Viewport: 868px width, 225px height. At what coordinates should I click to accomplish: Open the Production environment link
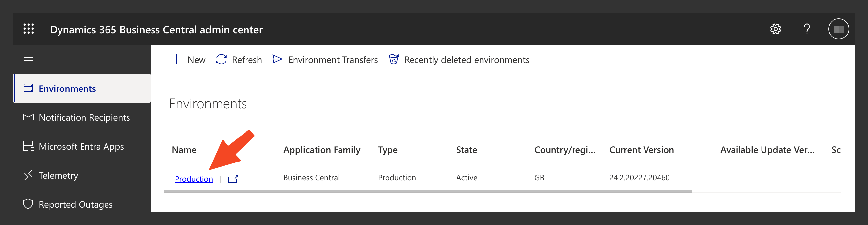(194, 179)
